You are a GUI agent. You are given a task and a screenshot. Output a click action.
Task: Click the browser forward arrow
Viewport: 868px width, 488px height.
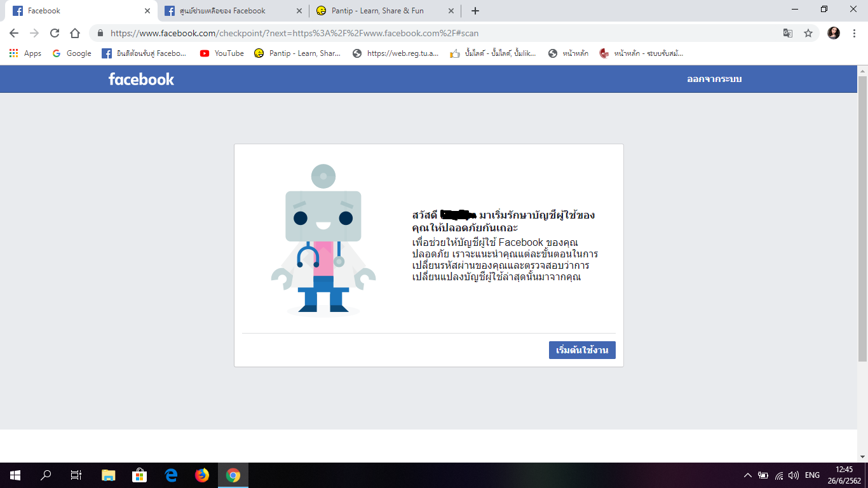[34, 33]
